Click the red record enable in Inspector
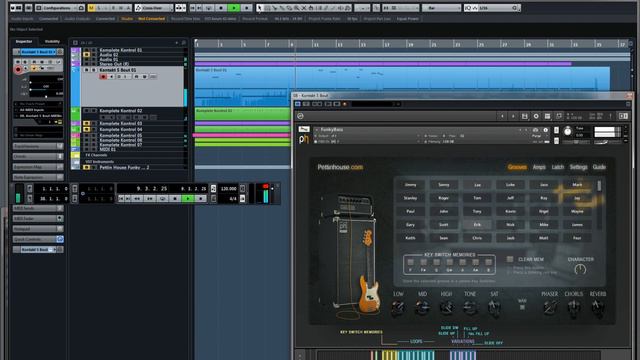 tap(18, 70)
